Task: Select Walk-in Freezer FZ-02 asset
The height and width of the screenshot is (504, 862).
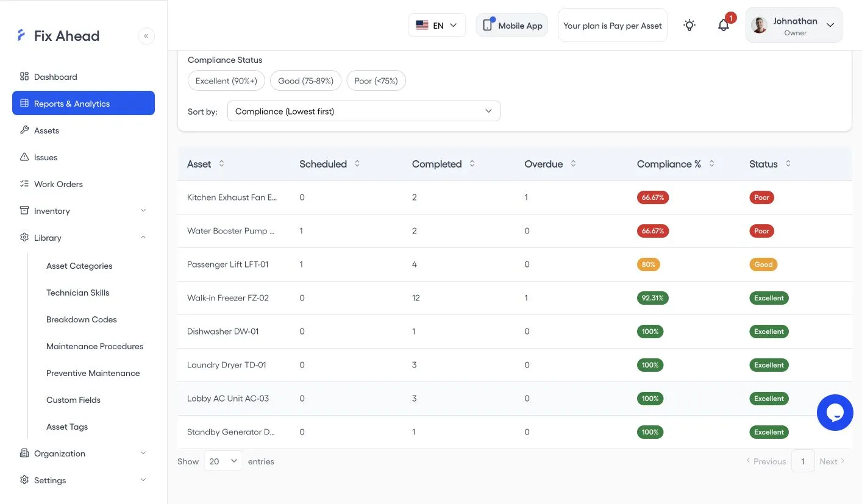Action: click(228, 298)
